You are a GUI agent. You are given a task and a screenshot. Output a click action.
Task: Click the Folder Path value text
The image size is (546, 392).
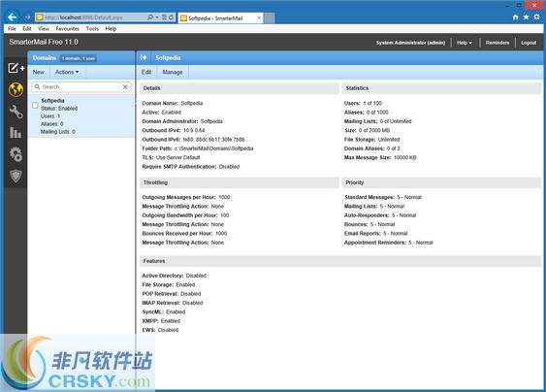(213, 148)
